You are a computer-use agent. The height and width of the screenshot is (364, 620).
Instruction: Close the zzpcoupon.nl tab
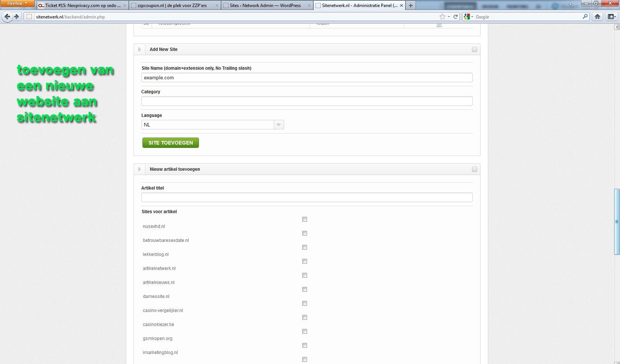pyautogui.click(x=217, y=6)
